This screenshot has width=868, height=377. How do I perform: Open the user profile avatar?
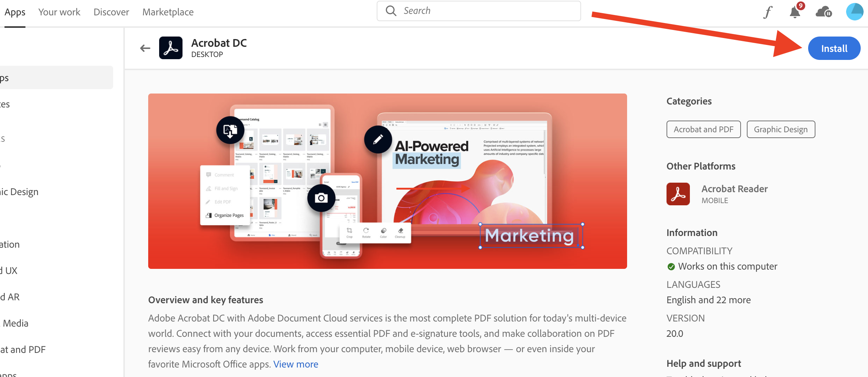click(x=855, y=12)
